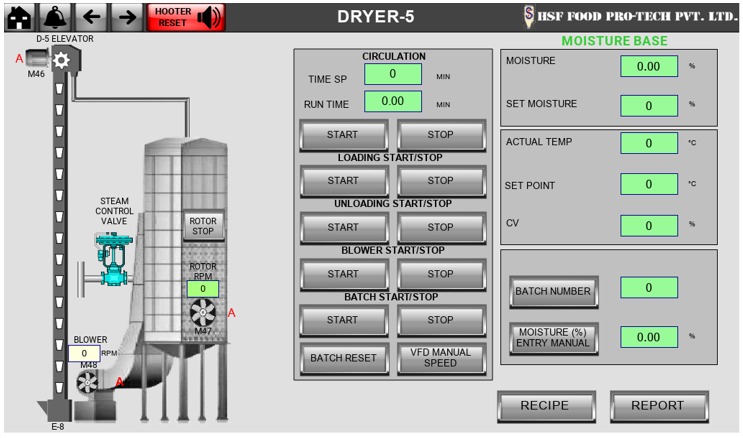Open the alarm bell icon
The width and height of the screenshot is (743, 438).
pyautogui.click(x=54, y=17)
